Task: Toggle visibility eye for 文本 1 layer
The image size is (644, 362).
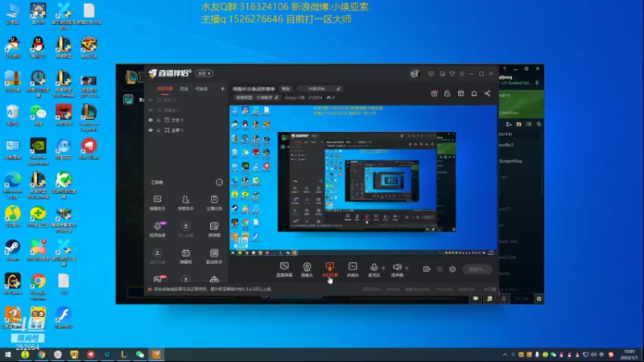Action: tap(151, 120)
